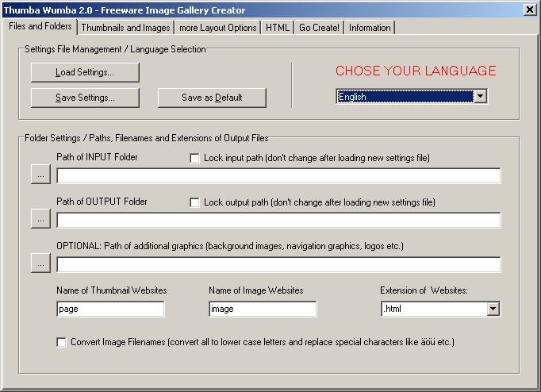
Task: Click the Save Settings... button
Action: [85, 98]
